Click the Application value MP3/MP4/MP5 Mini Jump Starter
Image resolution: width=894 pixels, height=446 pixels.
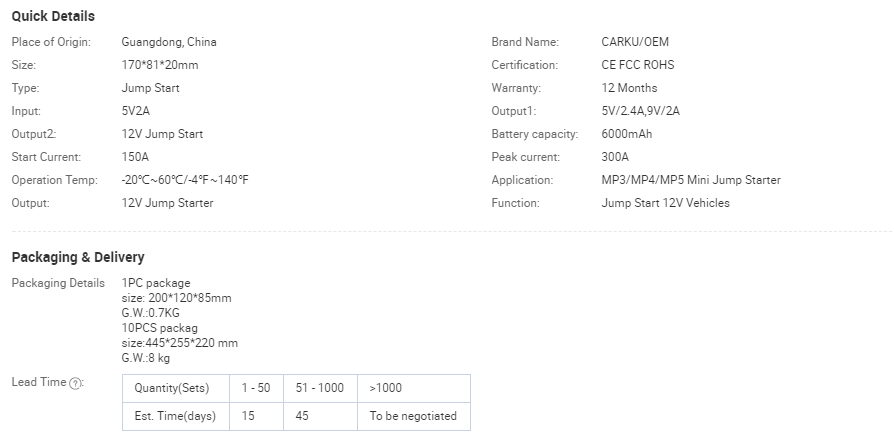[690, 180]
